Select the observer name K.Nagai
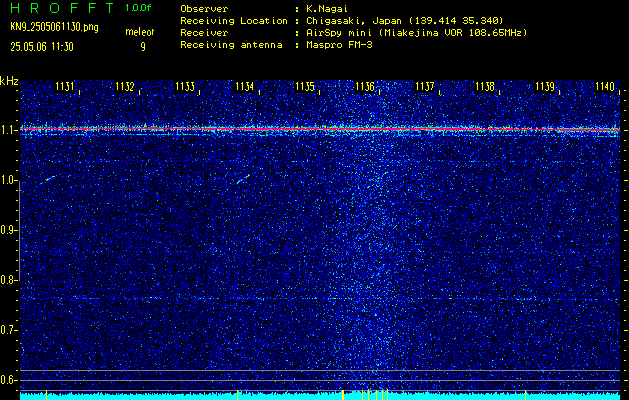 [x=327, y=9]
